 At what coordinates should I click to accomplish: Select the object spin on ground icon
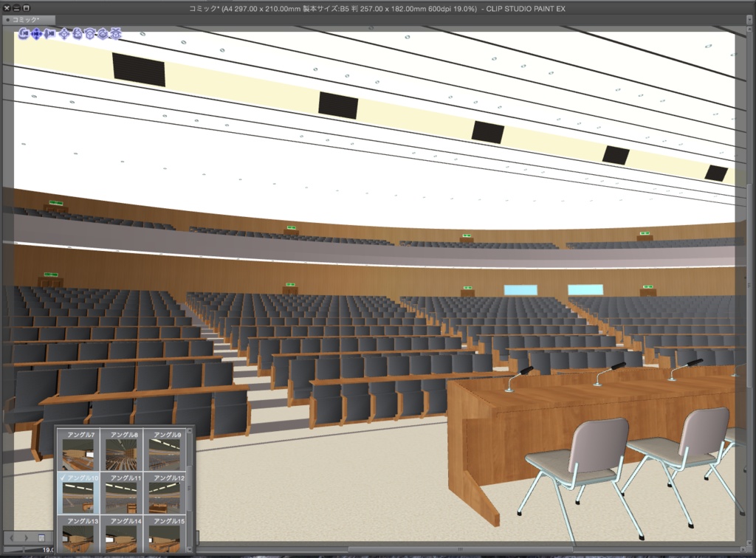(103, 34)
